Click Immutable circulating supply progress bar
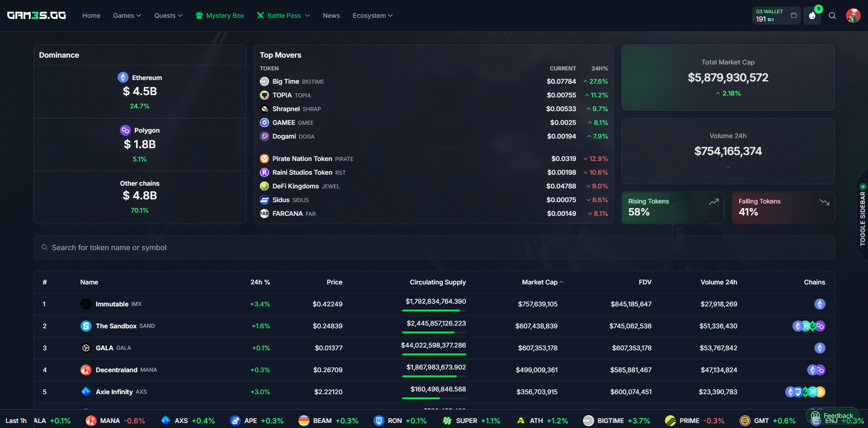This screenshot has height=428, width=868. tap(434, 310)
